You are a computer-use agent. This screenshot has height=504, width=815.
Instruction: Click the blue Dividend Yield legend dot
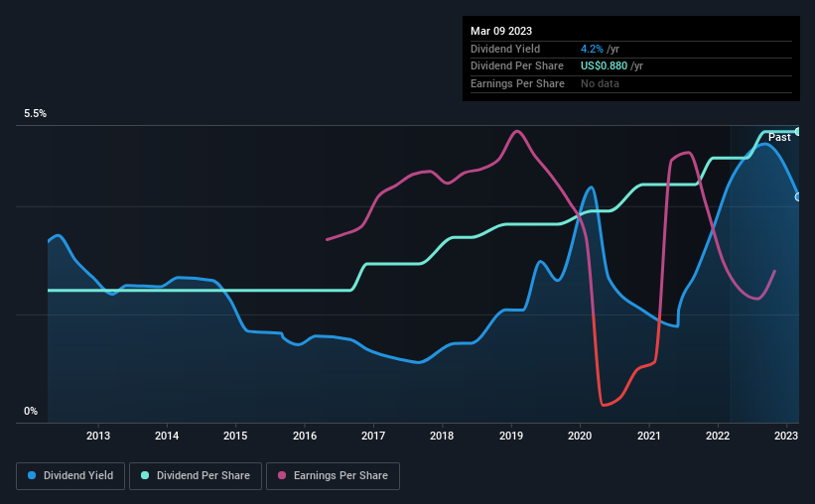pos(31,475)
